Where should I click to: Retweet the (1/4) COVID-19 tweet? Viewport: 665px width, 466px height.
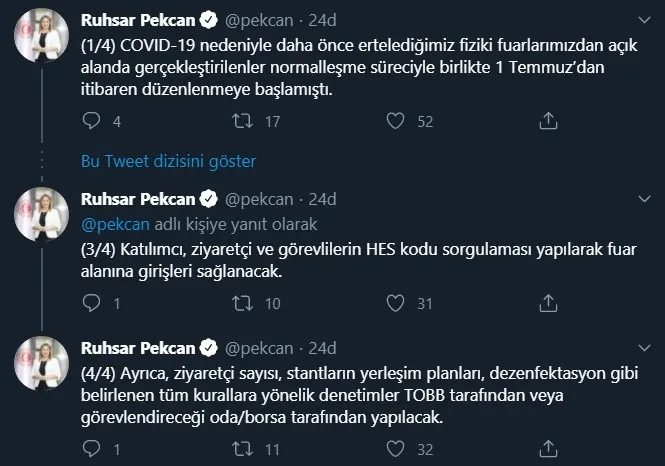242,121
